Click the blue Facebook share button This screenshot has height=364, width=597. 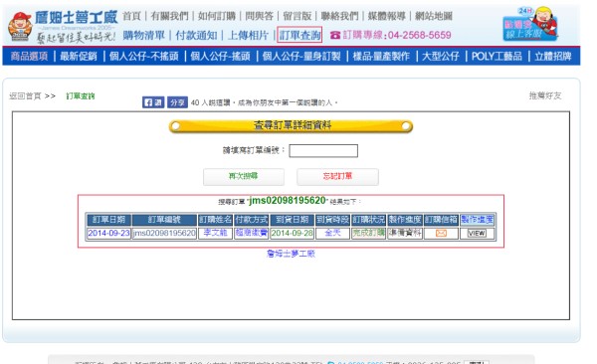177,102
